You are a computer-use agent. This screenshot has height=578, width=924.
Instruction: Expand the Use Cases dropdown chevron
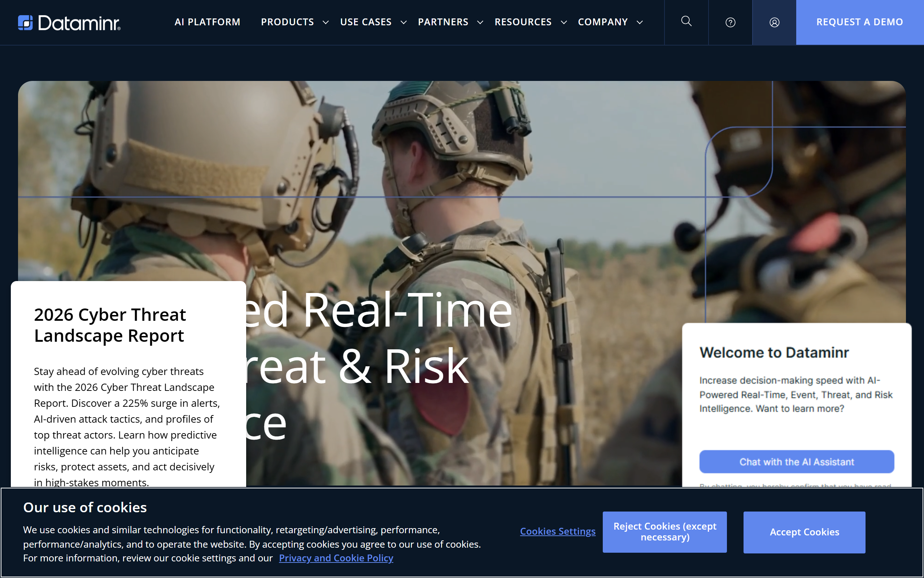tap(404, 22)
